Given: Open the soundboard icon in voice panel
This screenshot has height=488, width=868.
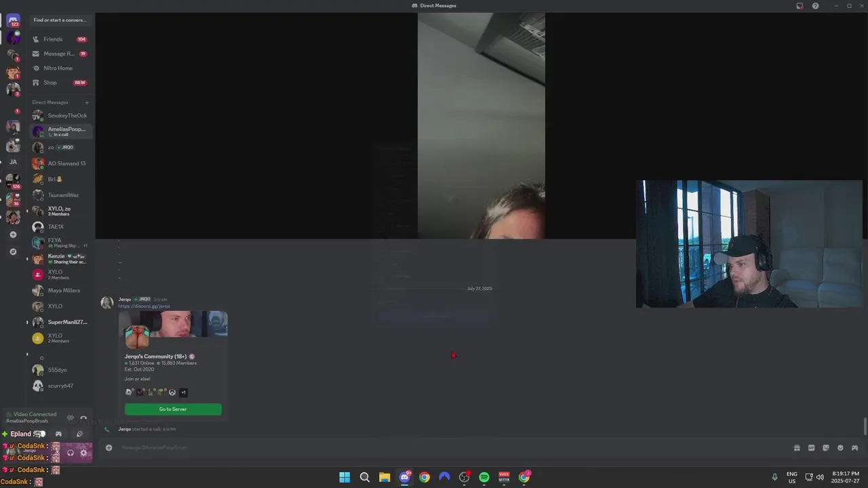Looking at the screenshot, I should tap(79, 434).
